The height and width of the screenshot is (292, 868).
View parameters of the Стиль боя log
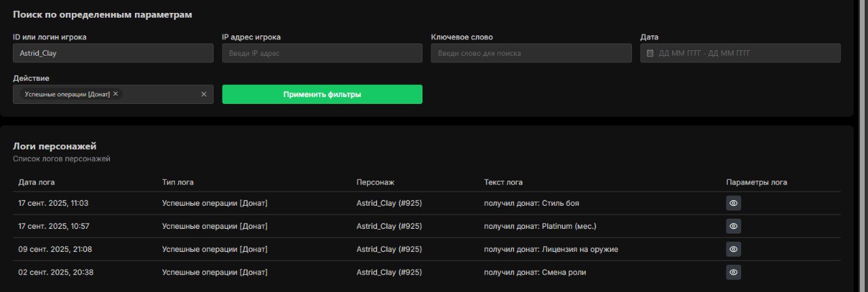(x=733, y=203)
